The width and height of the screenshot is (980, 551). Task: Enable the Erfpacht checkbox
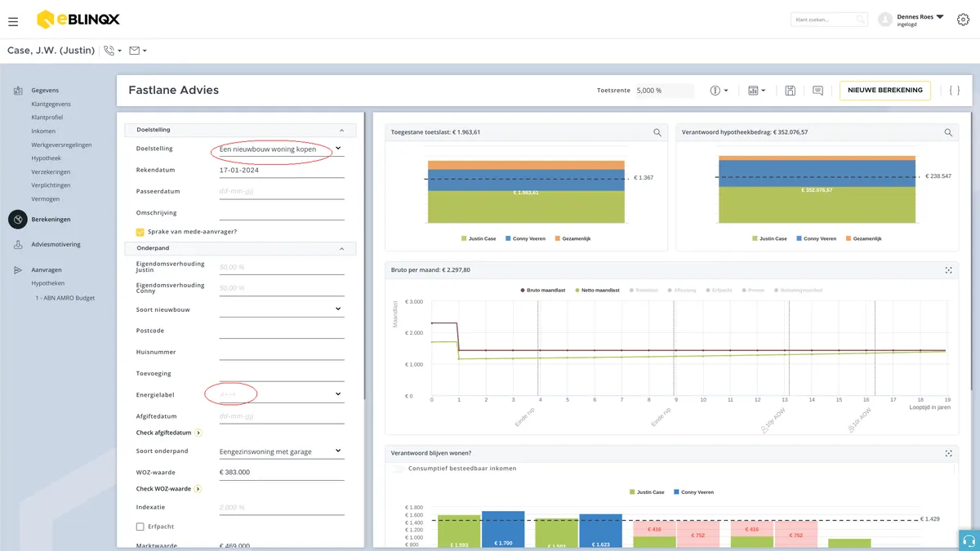(140, 527)
